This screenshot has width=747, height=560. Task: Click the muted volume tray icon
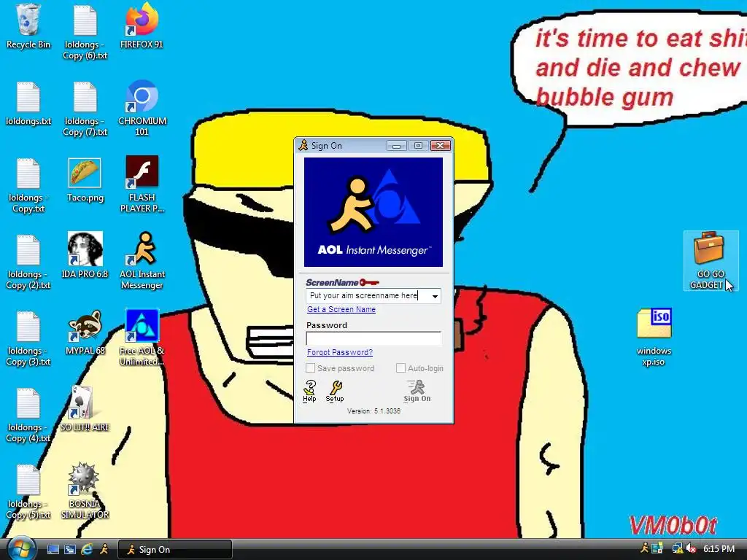point(692,548)
